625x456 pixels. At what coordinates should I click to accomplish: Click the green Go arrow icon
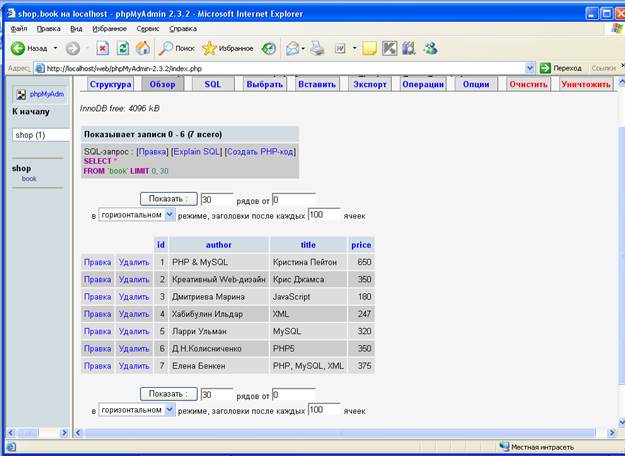[545, 68]
